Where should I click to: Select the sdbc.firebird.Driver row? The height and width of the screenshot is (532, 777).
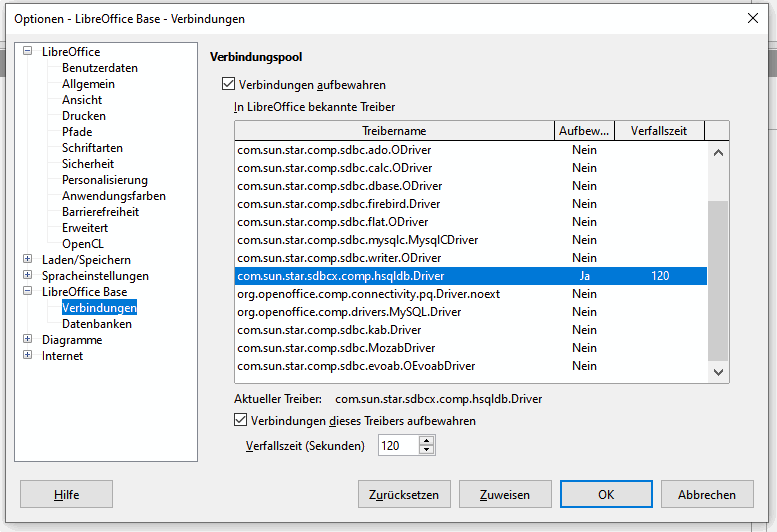pyautogui.click(x=471, y=204)
